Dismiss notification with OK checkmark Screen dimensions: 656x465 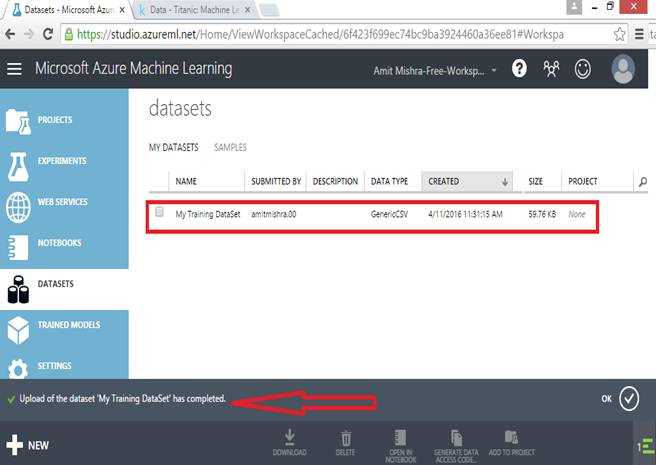629,398
